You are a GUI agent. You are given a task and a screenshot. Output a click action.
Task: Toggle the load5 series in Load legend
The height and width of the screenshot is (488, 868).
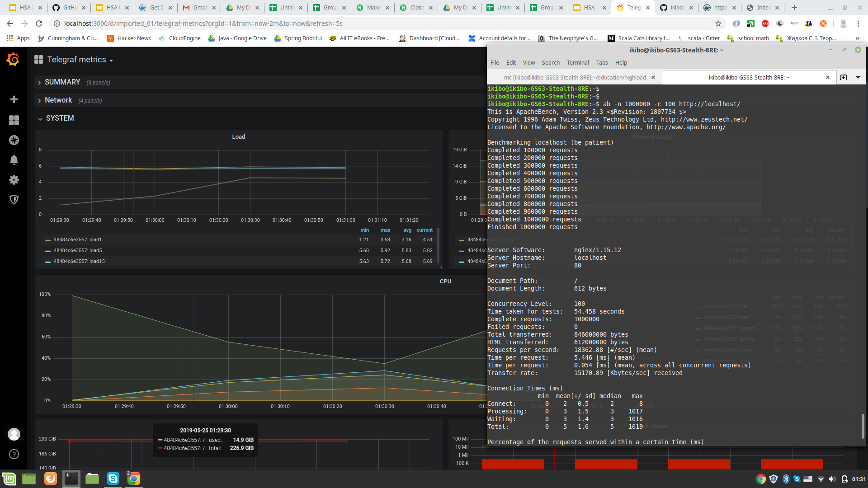[x=78, y=250]
